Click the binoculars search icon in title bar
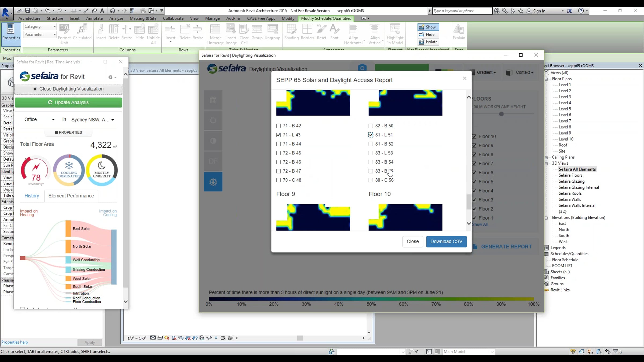Viewport: 644px width, 362px height. (x=497, y=11)
